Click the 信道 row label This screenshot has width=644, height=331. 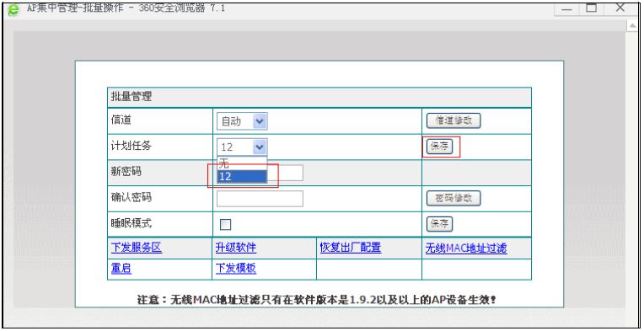(121, 120)
